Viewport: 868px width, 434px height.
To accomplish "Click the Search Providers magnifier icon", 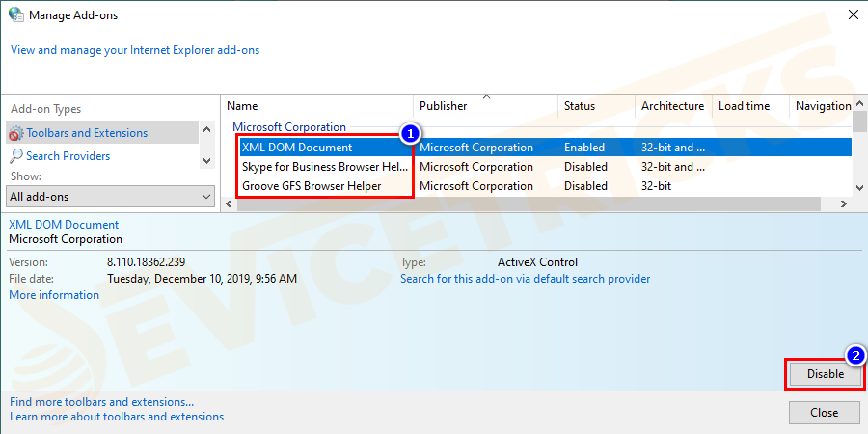I will click(x=16, y=156).
